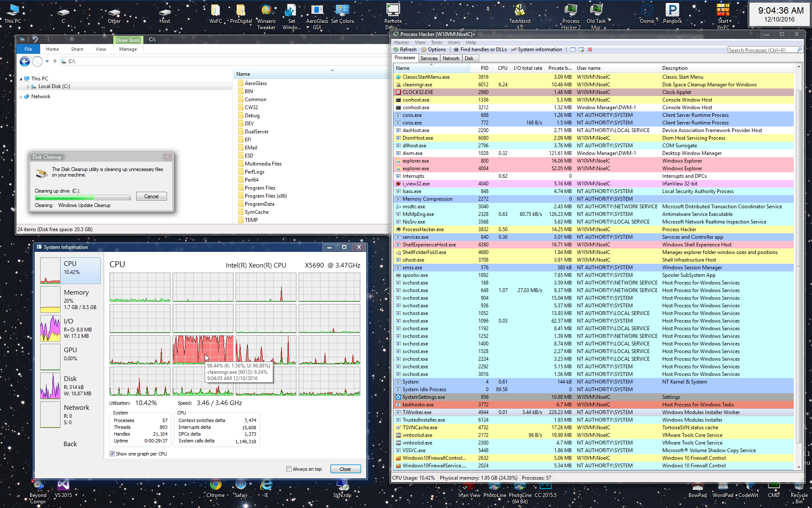
Task: Open Set Colors desktop icon
Action: point(342,14)
